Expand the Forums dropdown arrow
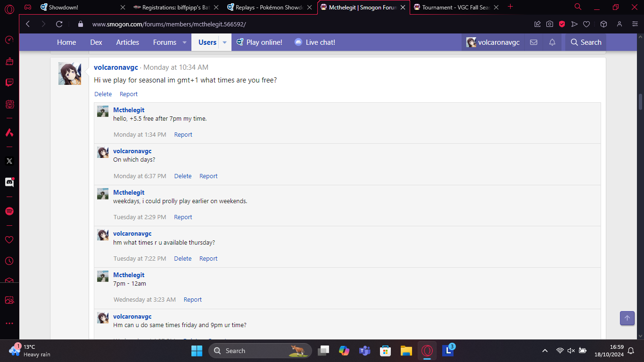Image resolution: width=644 pixels, height=362 pixels. [x=184, y=42]
